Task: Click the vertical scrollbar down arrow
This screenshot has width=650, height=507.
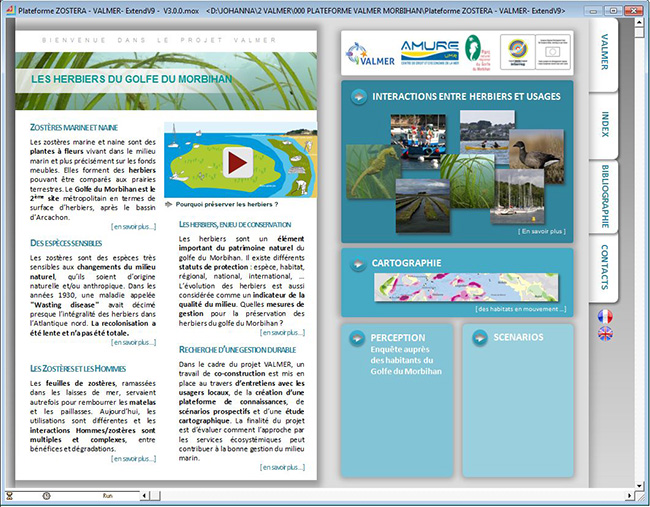Action: tap(639, 485)
